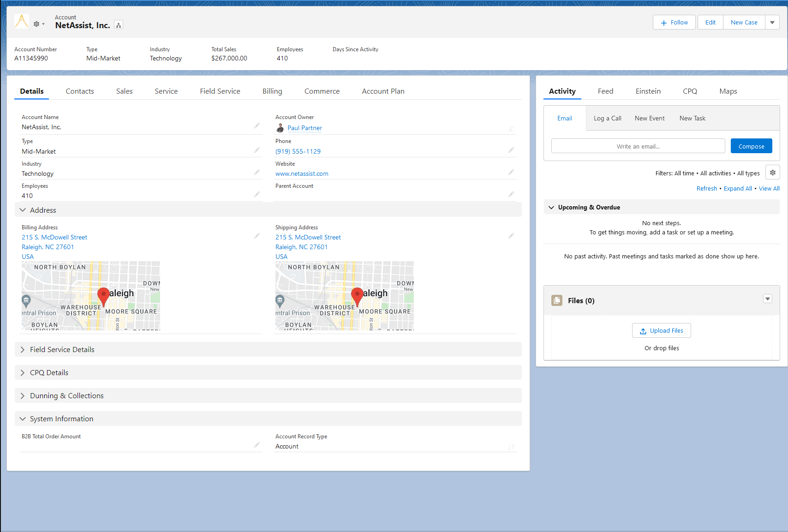Select the Log a Call action tab

pos(608,118)
